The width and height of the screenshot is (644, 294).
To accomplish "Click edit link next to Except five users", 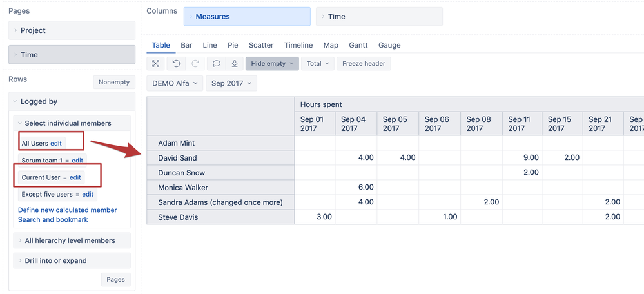I will [x=88, y=194].
